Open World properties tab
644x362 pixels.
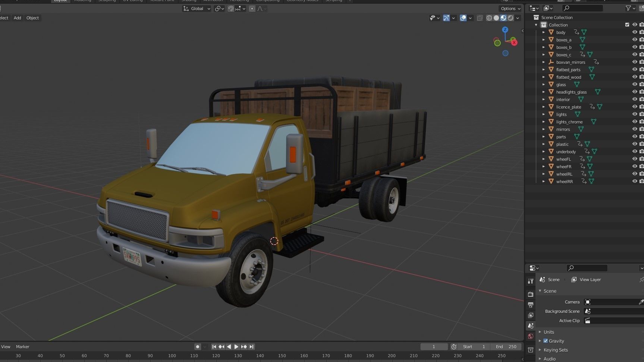pos(531,336)
